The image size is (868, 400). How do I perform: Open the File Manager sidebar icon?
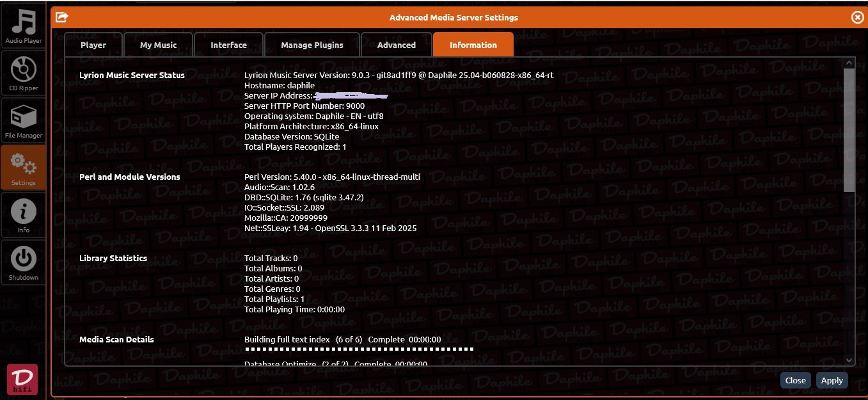(x=23, y=120)
